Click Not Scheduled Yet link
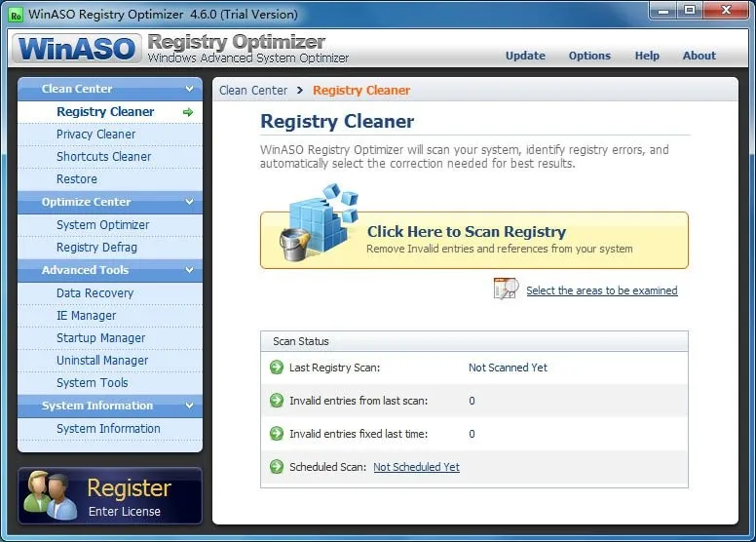This screenshot has height=542, width=756. (417, 467)
